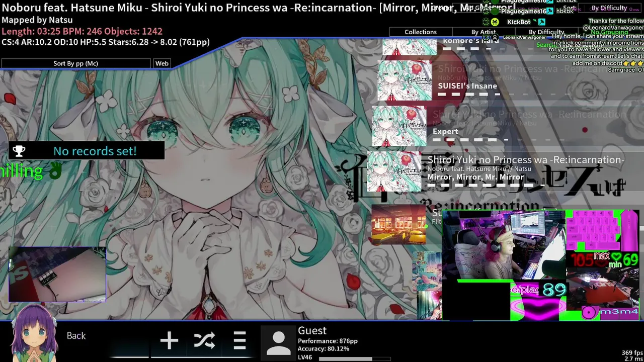Select the SUISEI's Insane difficulty entry

(x=511, y=80)
